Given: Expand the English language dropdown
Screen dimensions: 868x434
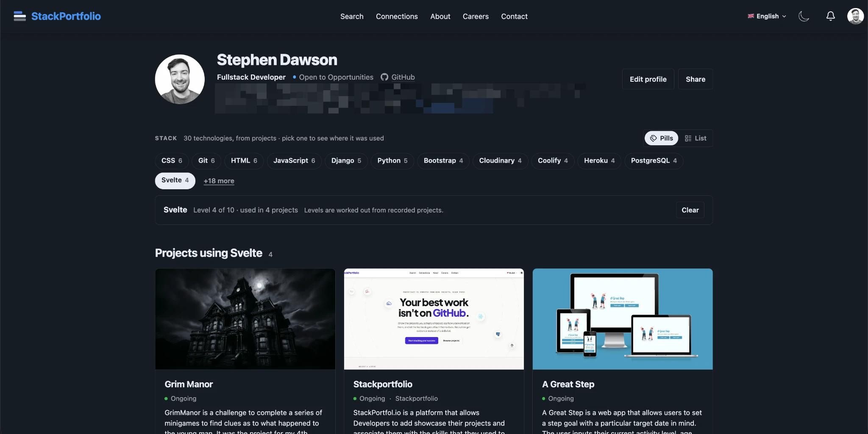Looking at the screenshot, I should [x=767, y=16].
